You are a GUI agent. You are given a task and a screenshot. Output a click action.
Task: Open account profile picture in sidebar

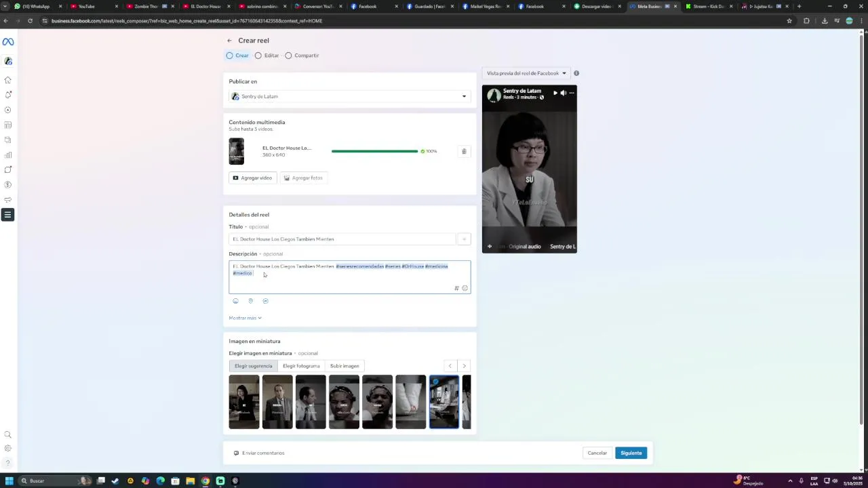coord(7,61)
